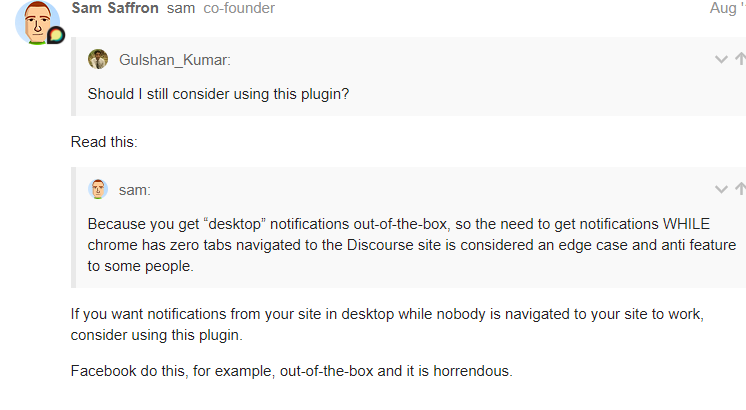Screen dimensions: 746x410
Task: Click the paragraph starting 'If you want notifications'
Action: click(387, 324)
